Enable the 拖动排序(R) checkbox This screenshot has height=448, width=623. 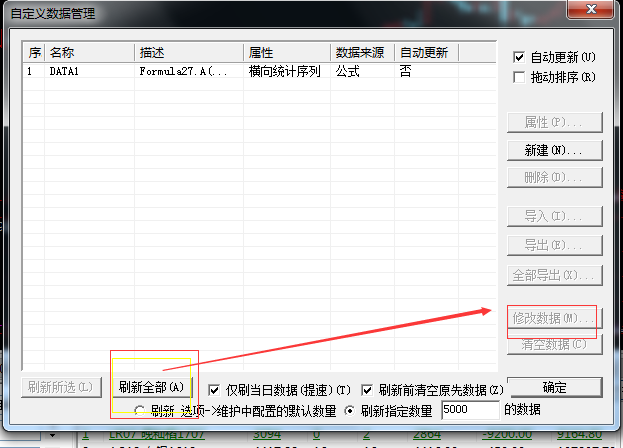[519, 77]
